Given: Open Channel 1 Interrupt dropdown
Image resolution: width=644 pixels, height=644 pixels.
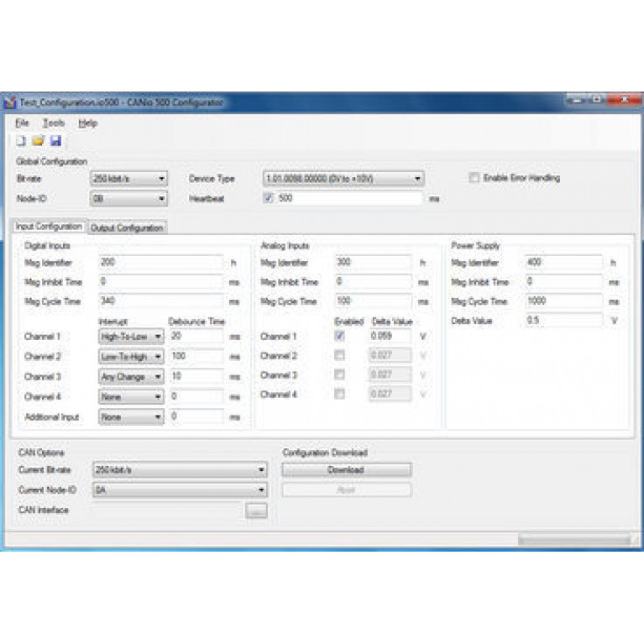Looking at the screenshot, I should click(131, 336).
